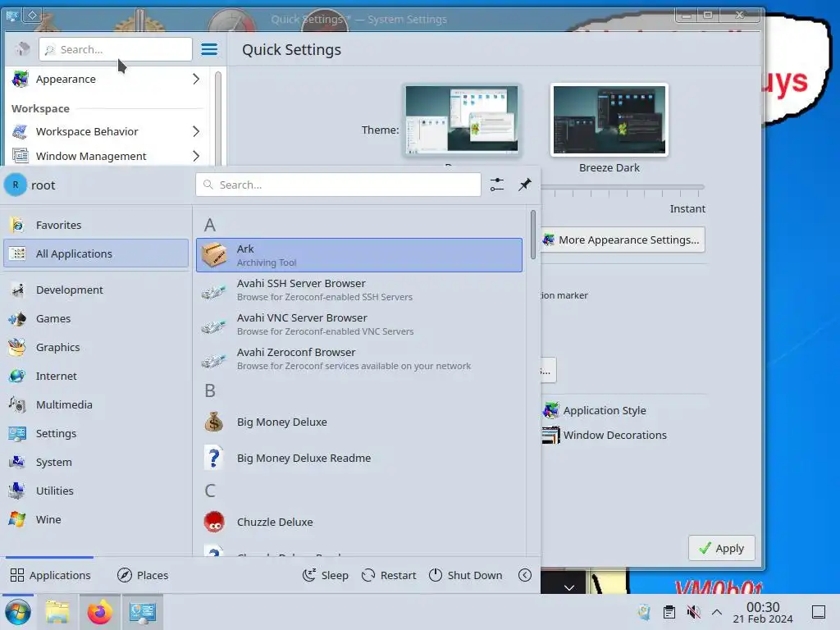This screenshot has height=630, width=840.
Task: Click the launcher application list scrollbar
Action: click(533, 235)
